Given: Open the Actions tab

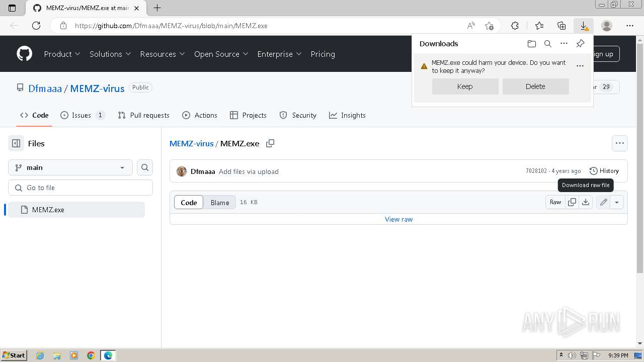Looking at the screenshot, I should pyautogui.click(x=200, y=115).
